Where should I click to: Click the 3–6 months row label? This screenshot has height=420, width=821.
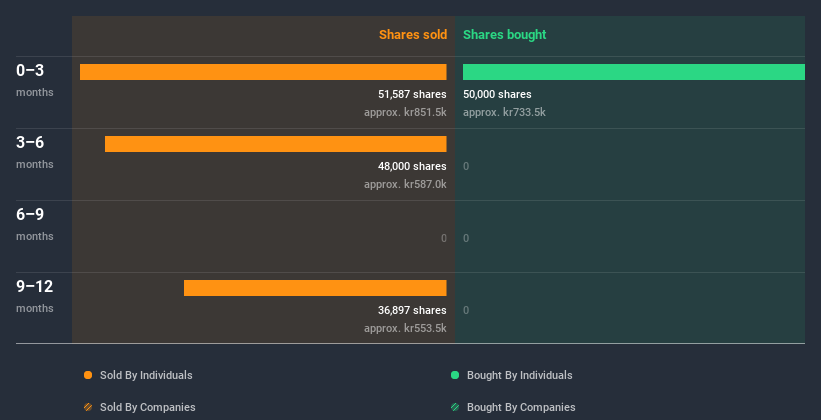35,152
